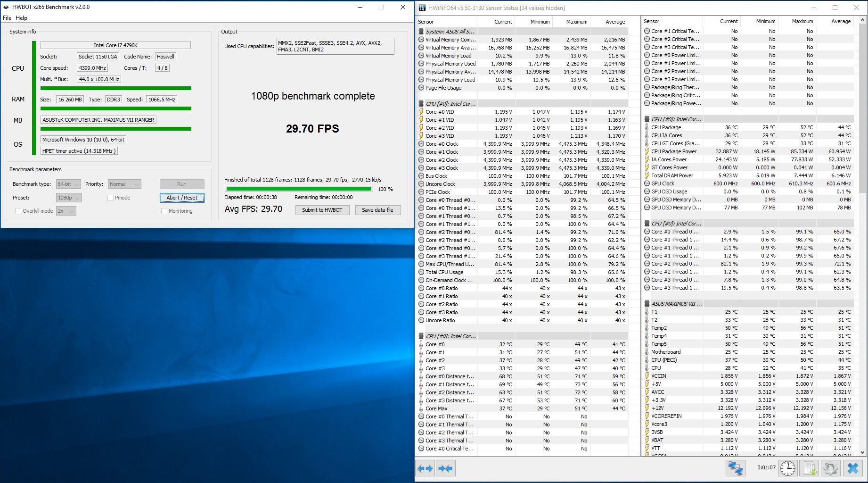Click the HWiNFO64 title bar app icon
Viewport: 868px width, 483px height.
pyautogui.click(x=422, y=8)
